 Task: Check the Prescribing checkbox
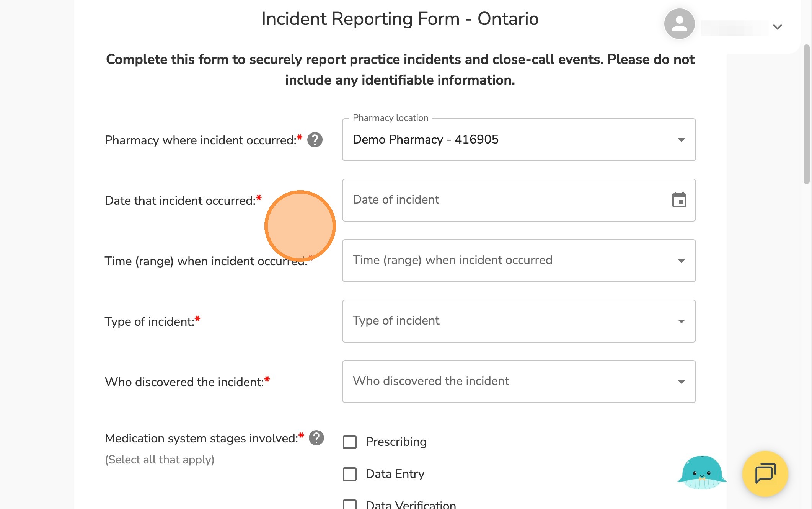point(350,442)
